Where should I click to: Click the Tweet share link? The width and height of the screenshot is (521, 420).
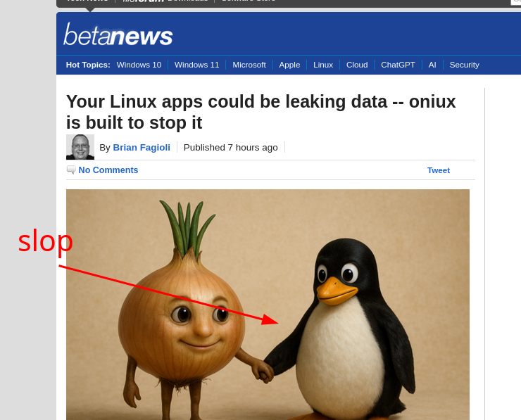438,170
